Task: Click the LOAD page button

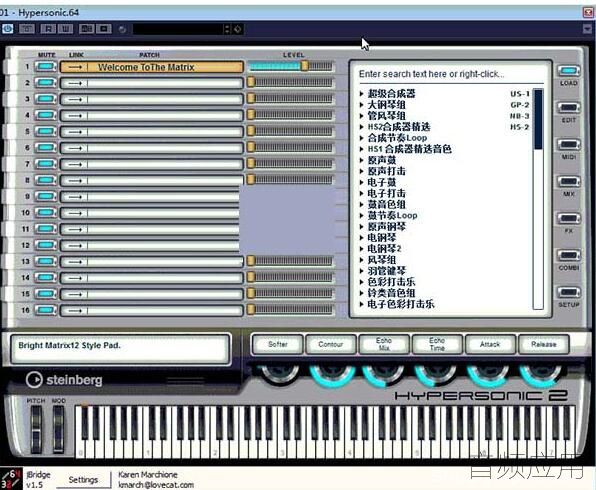Action: click(569, 71)
